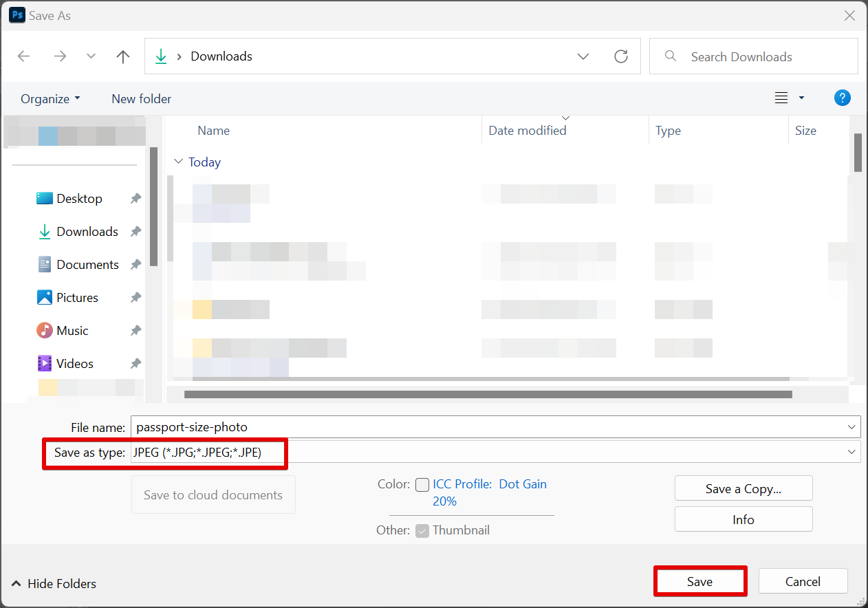
Task: Click the File name text field
Action: 488,427
